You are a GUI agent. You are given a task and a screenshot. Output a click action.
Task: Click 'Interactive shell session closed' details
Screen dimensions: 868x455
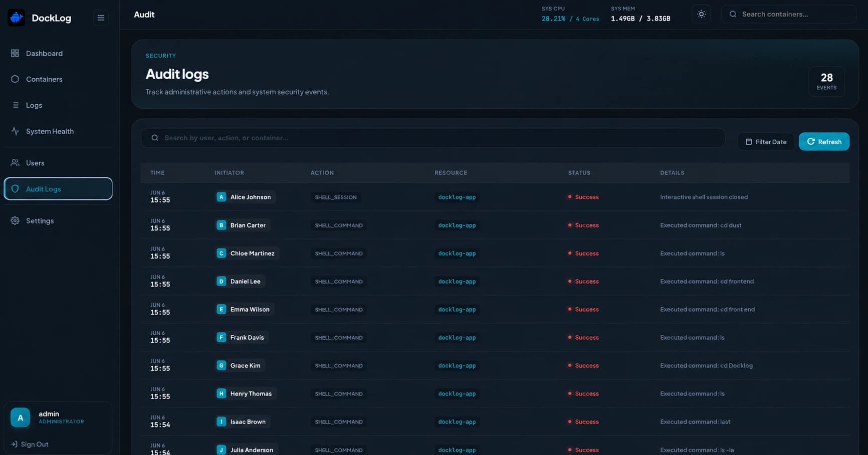pyautogui.click(x=704, y=197)
